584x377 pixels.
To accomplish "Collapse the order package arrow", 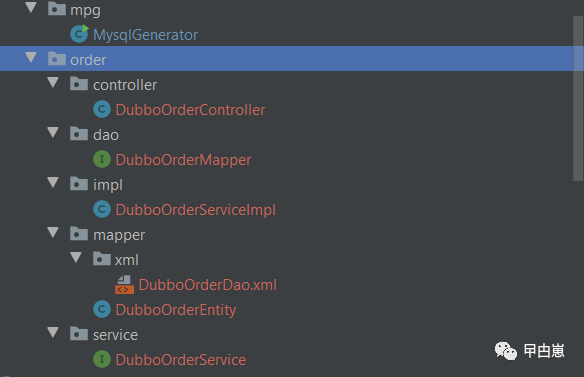I will click(31, 58).
